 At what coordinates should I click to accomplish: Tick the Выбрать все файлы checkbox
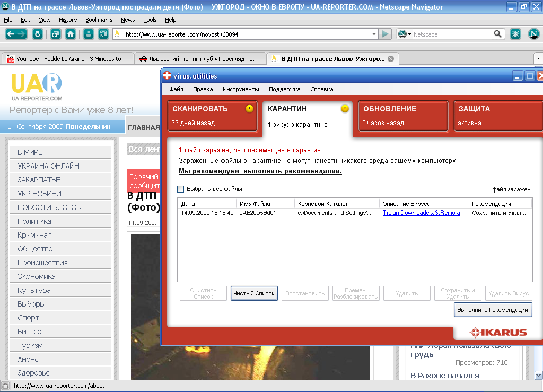click(180, 189)
